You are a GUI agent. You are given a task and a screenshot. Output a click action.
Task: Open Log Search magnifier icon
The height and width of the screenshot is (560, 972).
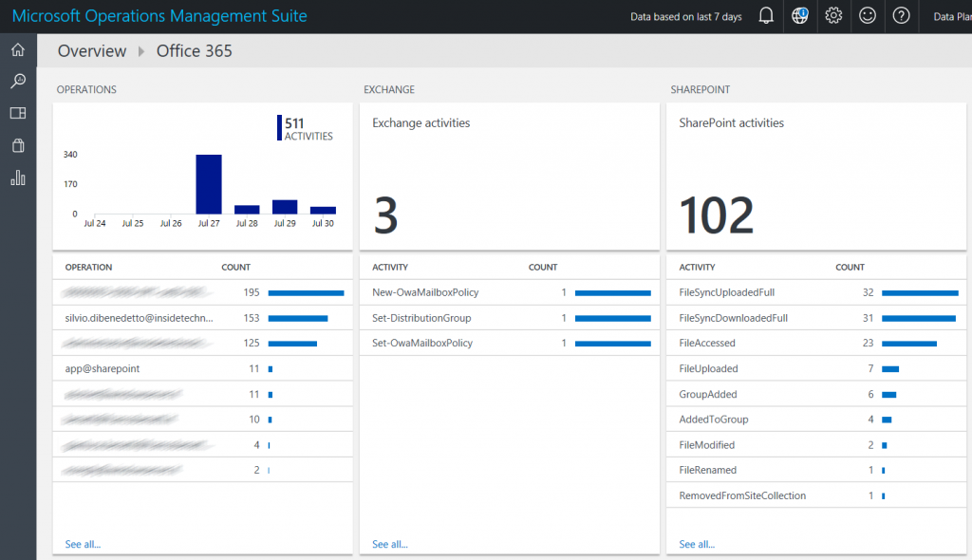[18, 81]
